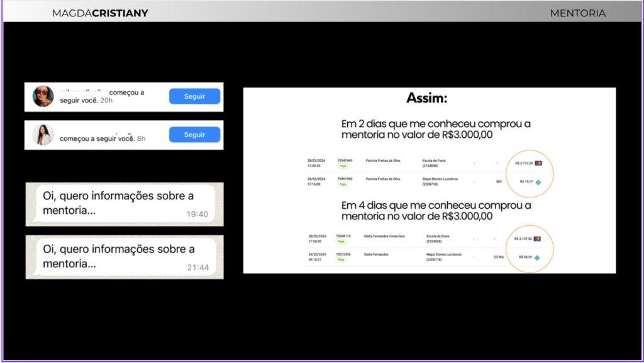Click the MAGDACRISTIANY header title
Screen dimensions: 644x363
100,13
